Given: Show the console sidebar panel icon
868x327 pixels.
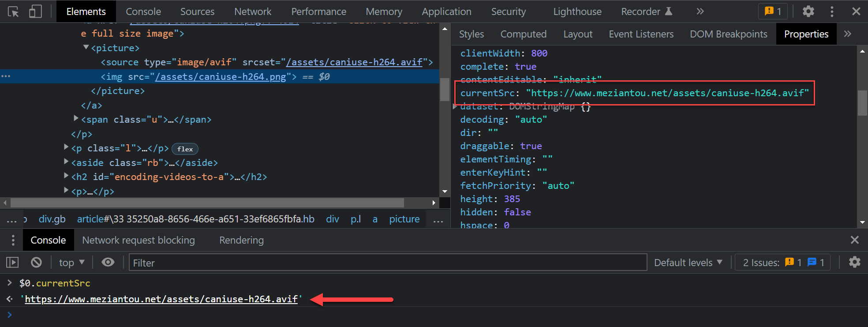Looking at the screenshot, I should click(x=12, y=263).
